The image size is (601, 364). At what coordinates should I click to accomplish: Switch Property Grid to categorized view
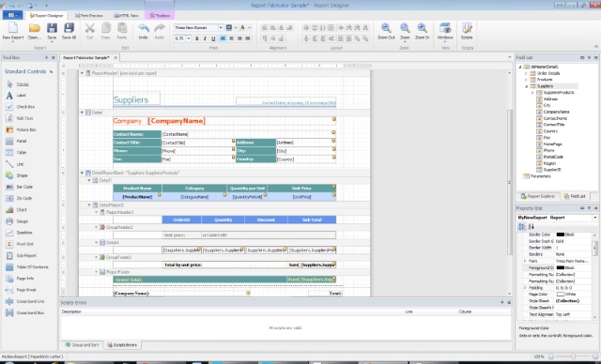click(522, 226)
